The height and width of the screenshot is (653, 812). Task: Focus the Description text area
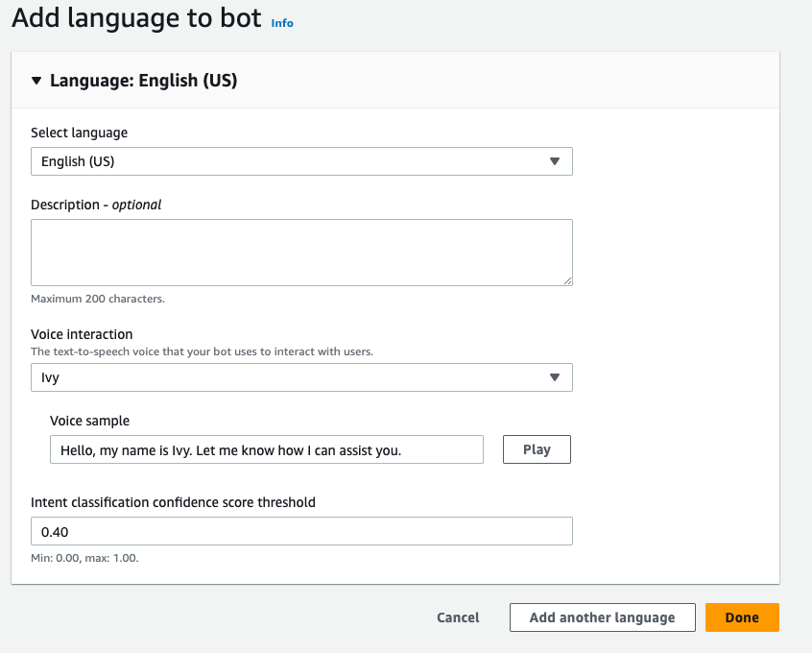[x=301, y=252]
